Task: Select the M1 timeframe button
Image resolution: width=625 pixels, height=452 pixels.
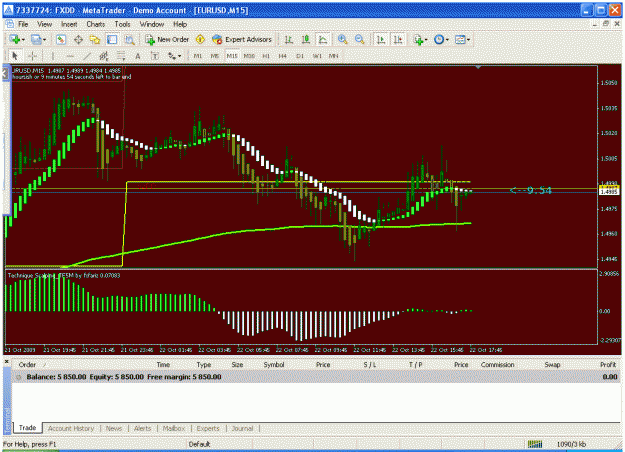Action: click(198, 56)
